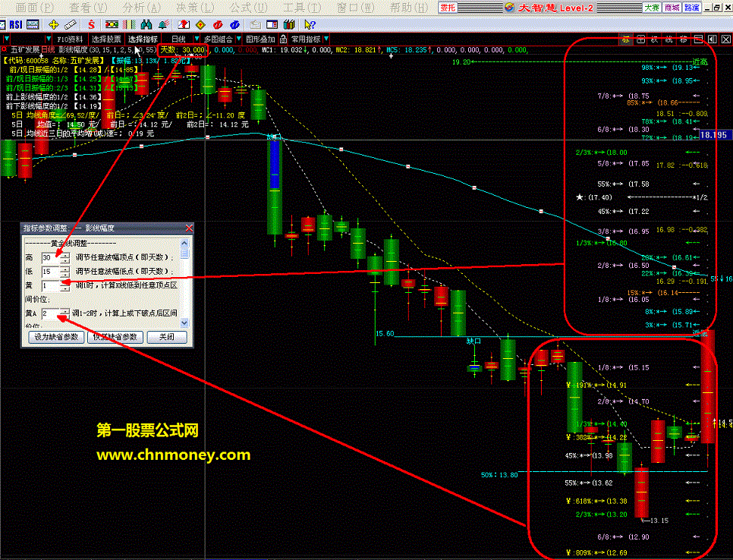Open the books library icon

289,24
